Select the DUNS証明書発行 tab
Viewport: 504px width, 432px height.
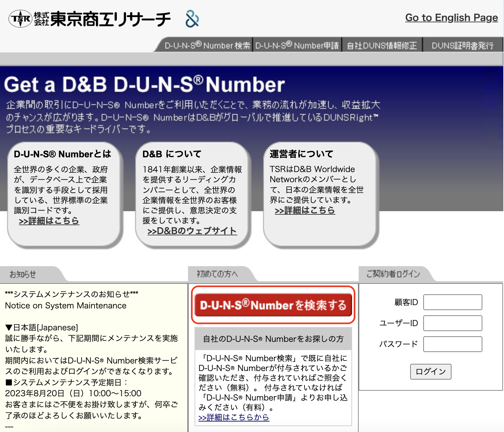(463, 45)
